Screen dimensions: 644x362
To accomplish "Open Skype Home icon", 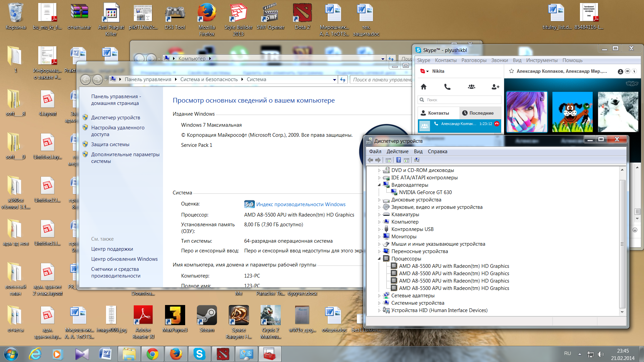I will click(424, 87).
